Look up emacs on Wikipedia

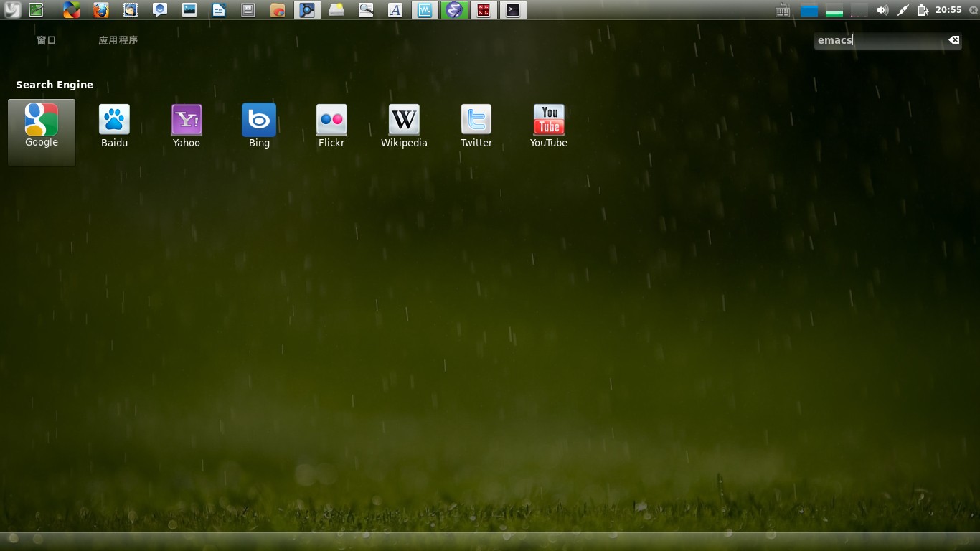click(x=404, y=126)
